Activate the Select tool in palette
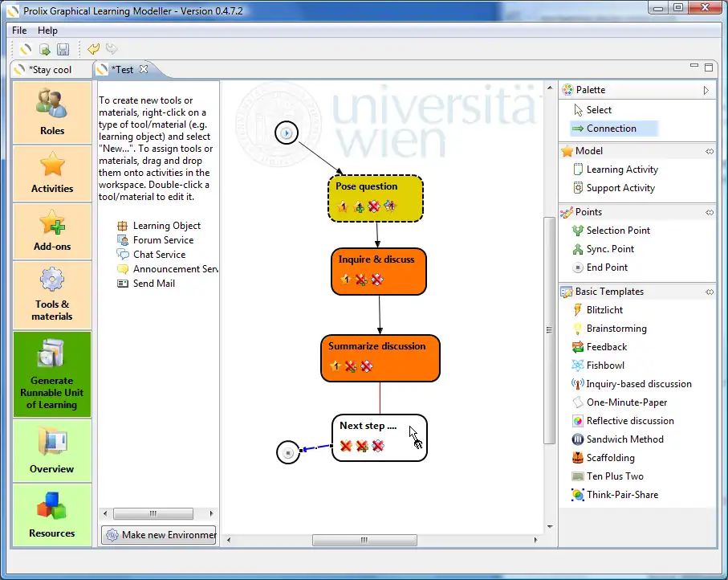This screenshot has height=580, width=728. (598, 110)
